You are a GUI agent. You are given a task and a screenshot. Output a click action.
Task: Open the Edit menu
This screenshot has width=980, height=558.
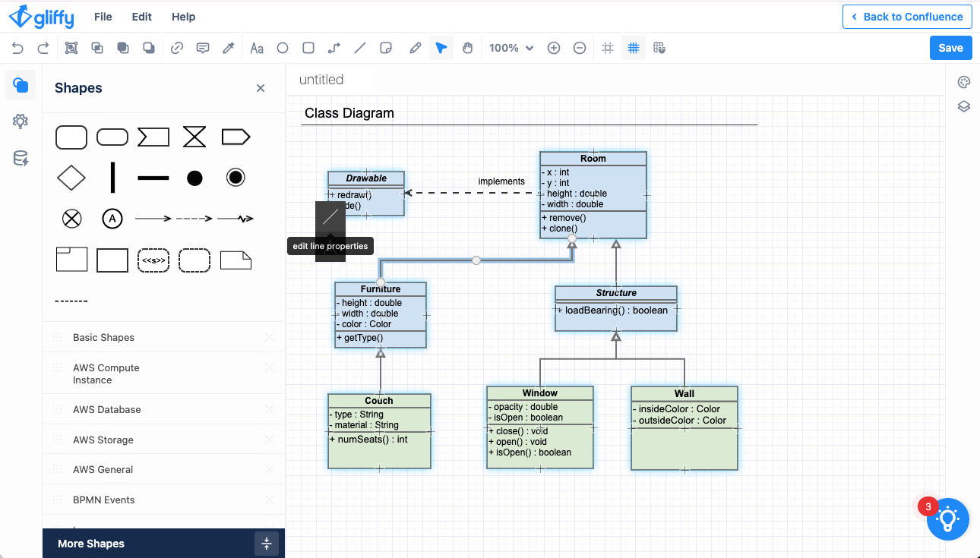[141, 17]
